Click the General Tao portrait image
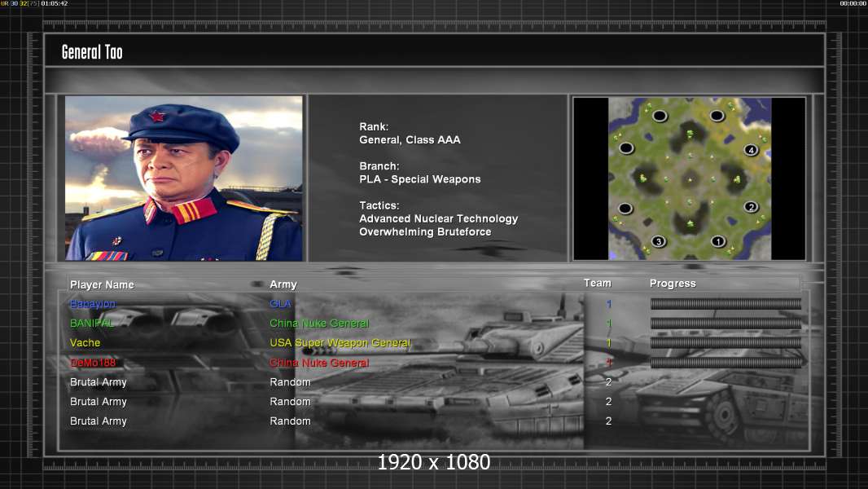868x489 pixels. [183, 178]
